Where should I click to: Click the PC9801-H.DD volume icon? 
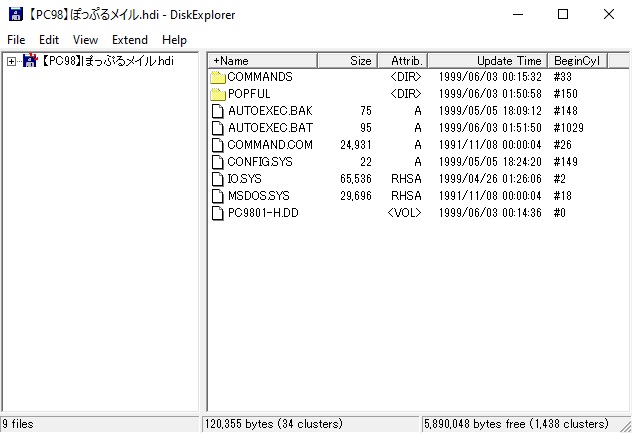219,213
